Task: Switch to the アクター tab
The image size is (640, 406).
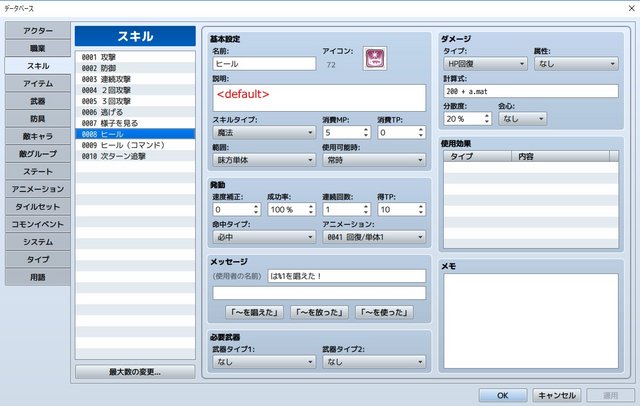Action: tap(38, 31)
